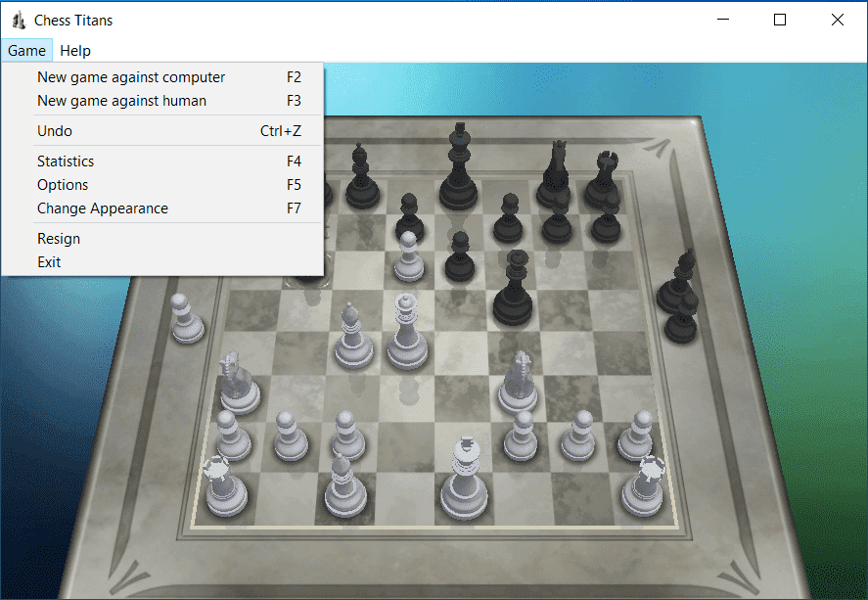Viewport: 868px width, 600px height.
Task: Select white pawn in front of bottom-left rook
Action: (233, 437)
